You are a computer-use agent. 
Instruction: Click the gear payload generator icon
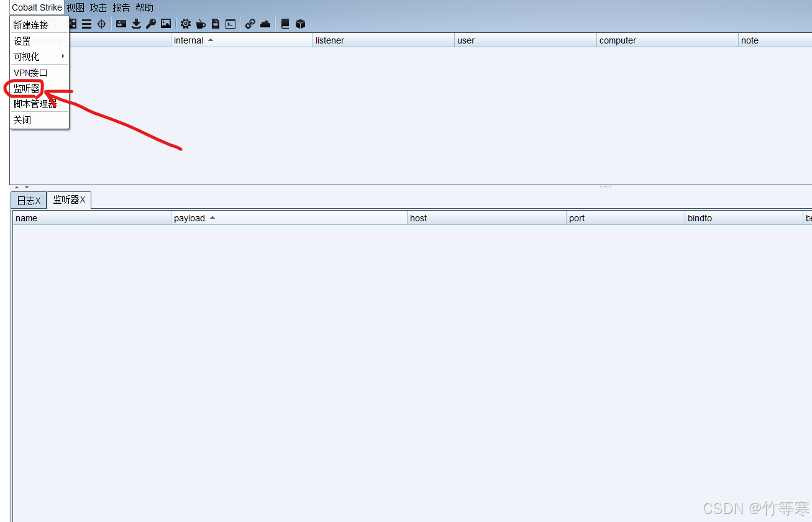(x=186, y=24)
